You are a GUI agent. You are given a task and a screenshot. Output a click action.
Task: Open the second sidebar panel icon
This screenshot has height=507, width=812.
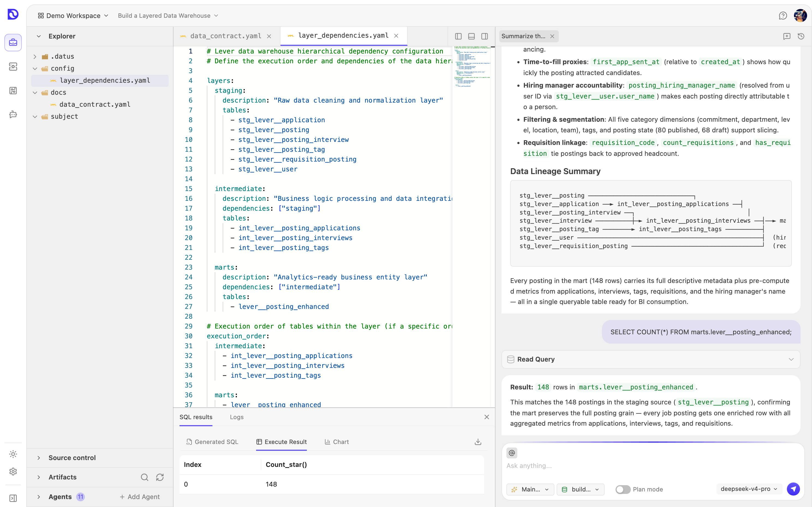tap(13, 67)
